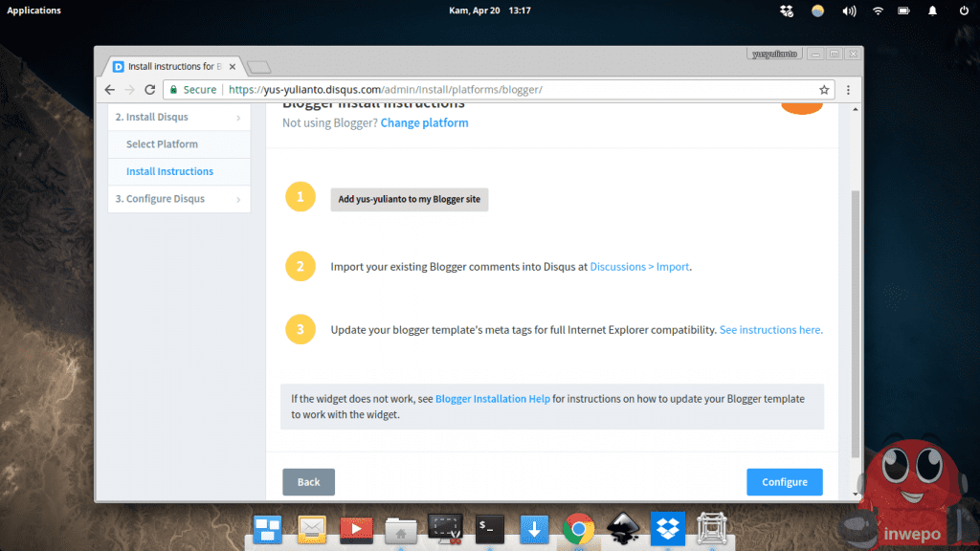Click Add yus-yulianto to my Blogger site
Screen dimensions: 980x551
click(410, 199)
